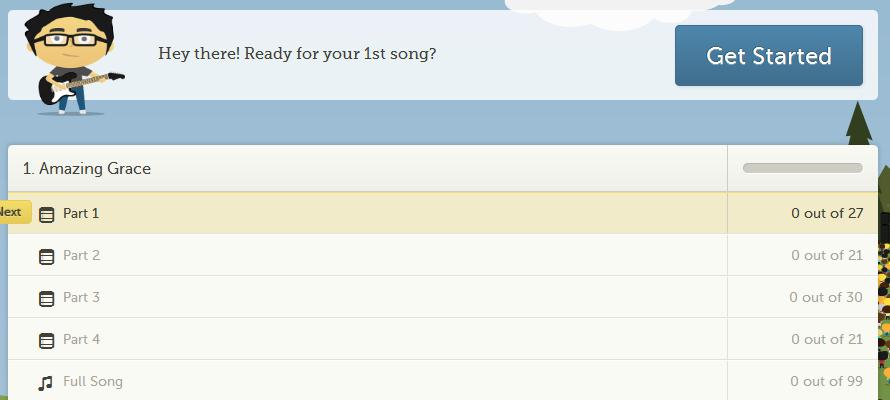Click the 0 out of 99 score

pyautogui.click(x=826, y=381)
